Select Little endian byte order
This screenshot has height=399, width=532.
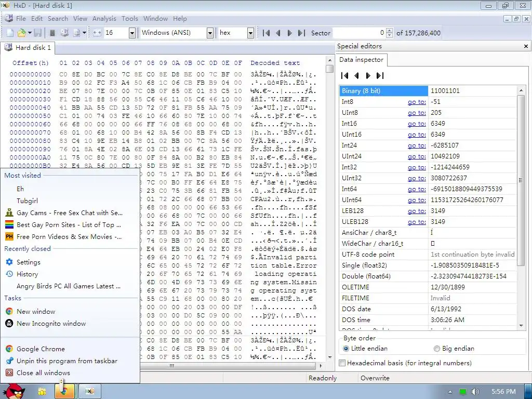point(346,349)
